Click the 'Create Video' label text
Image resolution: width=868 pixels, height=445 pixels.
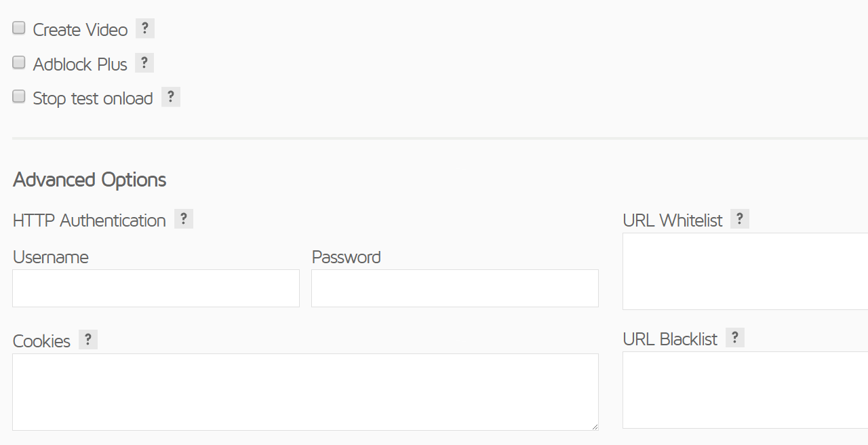80,30
